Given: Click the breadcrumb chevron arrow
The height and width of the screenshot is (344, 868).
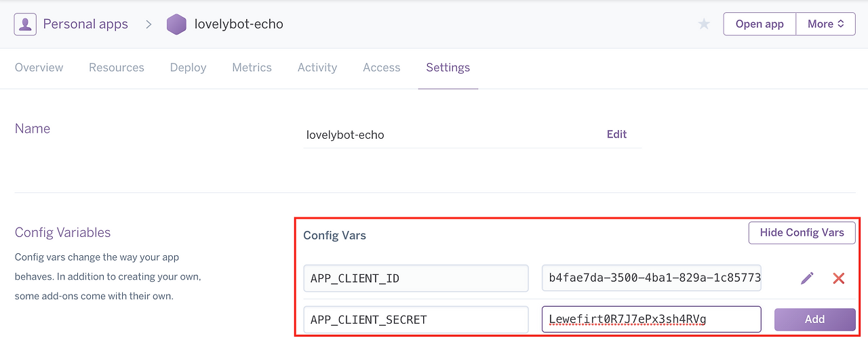Looking at the screenshot, I should pyautogui.click(x=149, y=24).
